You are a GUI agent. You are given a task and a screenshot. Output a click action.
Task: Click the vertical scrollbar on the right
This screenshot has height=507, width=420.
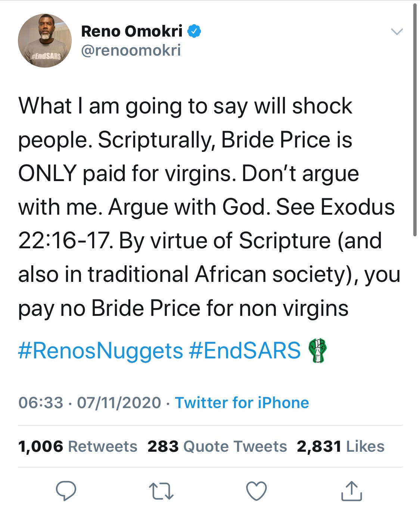coord(414,119)
